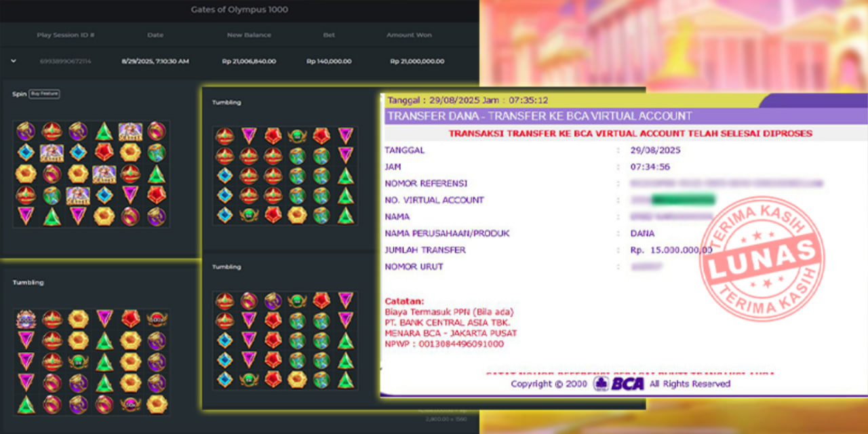The image size is (868, 434).
Task: Select amount won Rp 21,000,000.00
Action: coord(417,61)
